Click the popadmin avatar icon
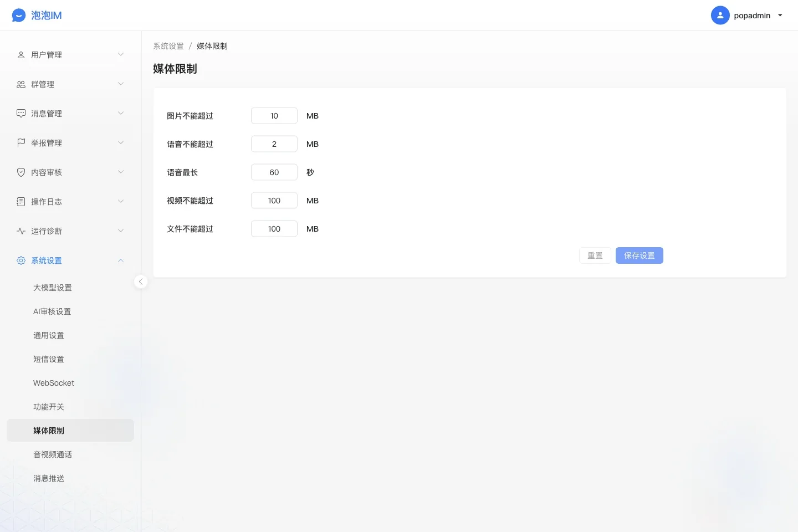Viewport: 798px width, 532px height. pyautogui.click(x=720, y=16)
